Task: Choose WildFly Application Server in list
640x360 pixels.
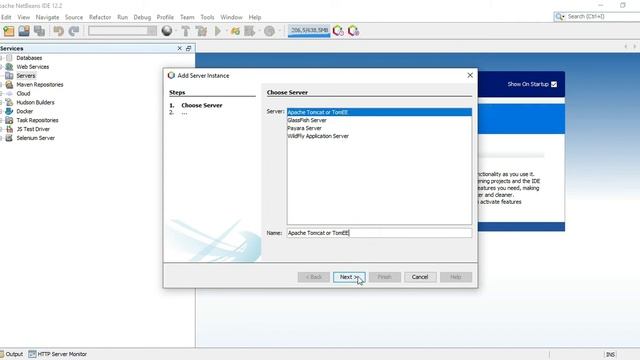Action: pyautogui.click(x=379, y=136)
